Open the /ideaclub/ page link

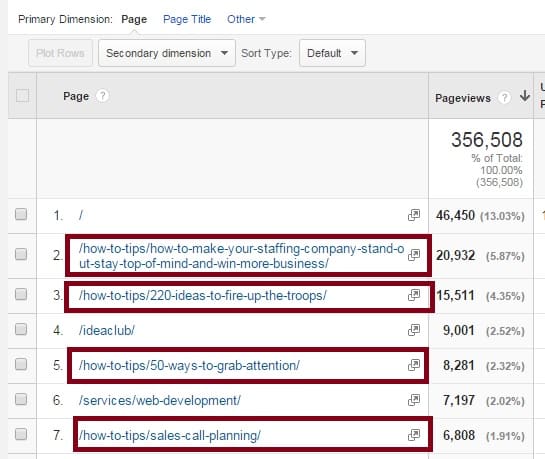coord(107,330)
